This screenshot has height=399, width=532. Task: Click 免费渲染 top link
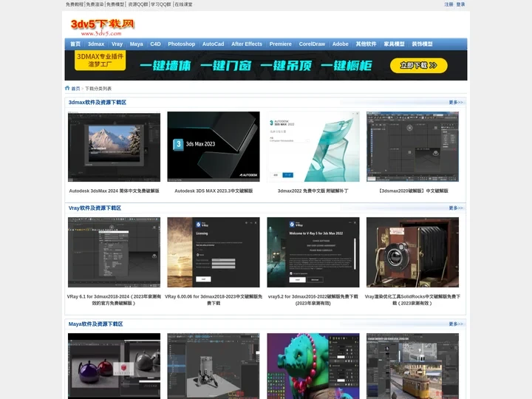click(95, 4)
